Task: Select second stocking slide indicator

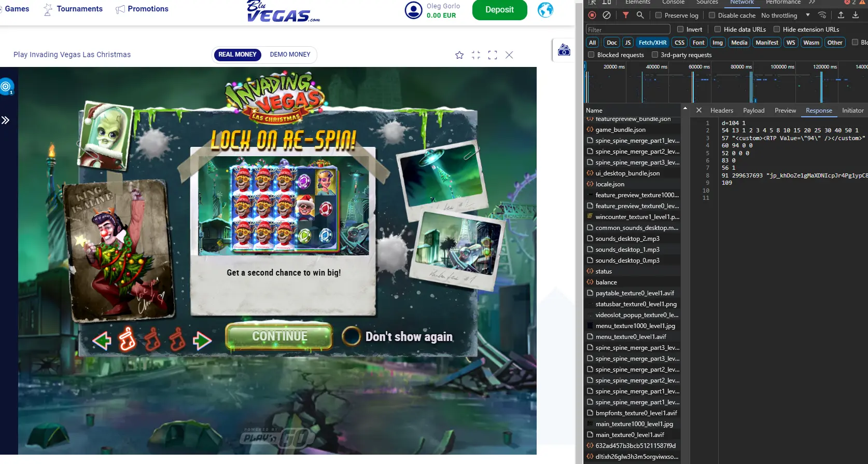Action: (x=152, y=339)
